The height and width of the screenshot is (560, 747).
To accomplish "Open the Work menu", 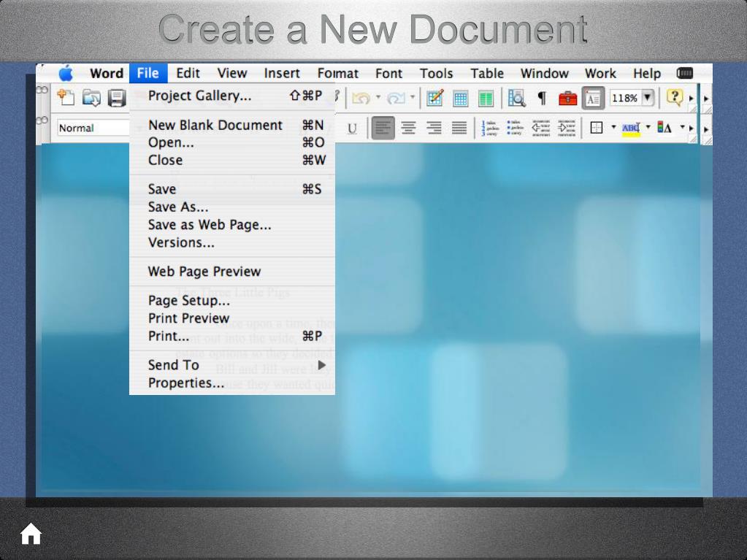I will point(600,73).
